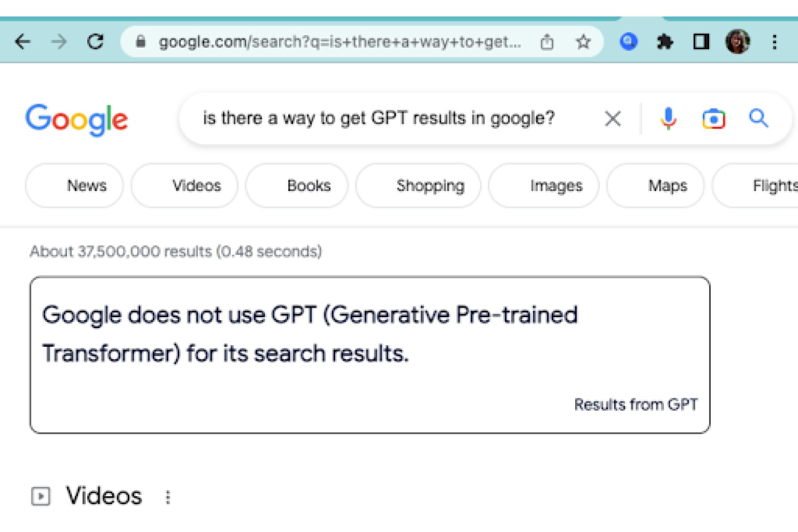Open the blue search extension icon
This screenshot has height=532, width=798.
(629, 41)
